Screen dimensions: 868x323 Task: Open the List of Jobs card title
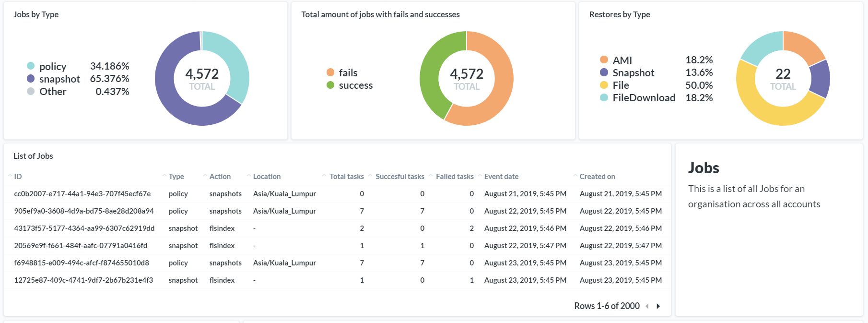[x=33, y=156]
